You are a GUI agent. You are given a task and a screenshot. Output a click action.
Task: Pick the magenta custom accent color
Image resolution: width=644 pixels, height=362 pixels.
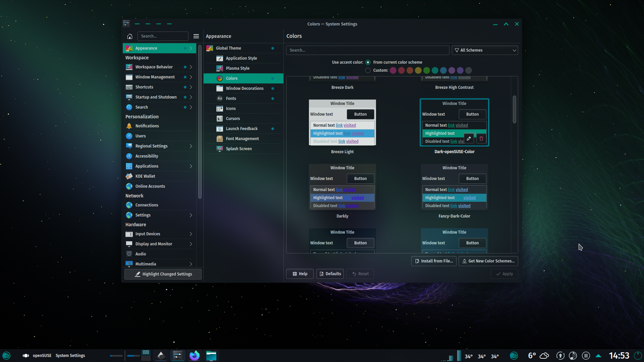393,70
